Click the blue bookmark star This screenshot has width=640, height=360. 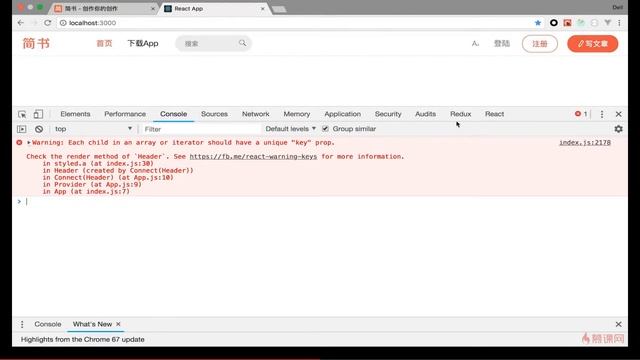(538, 23)
